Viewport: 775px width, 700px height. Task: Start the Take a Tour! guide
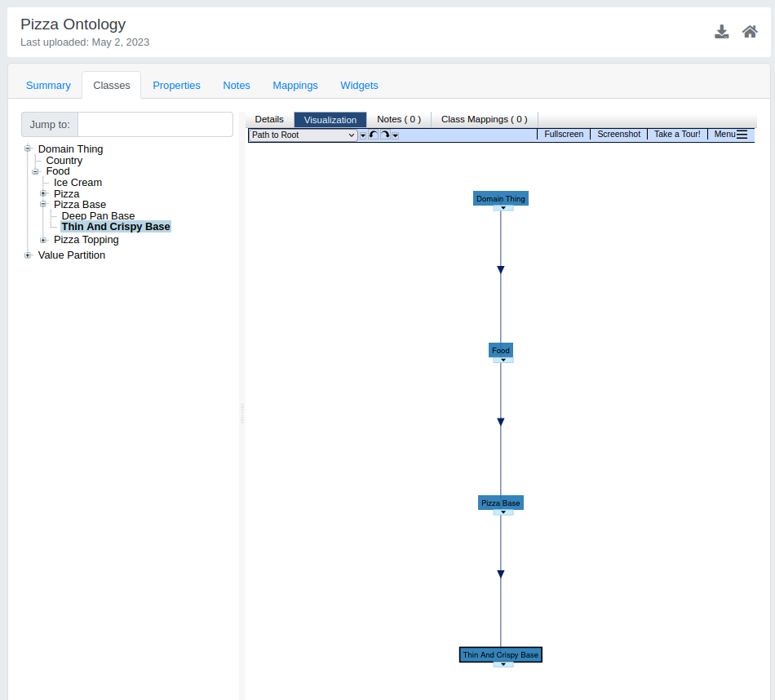676,134
